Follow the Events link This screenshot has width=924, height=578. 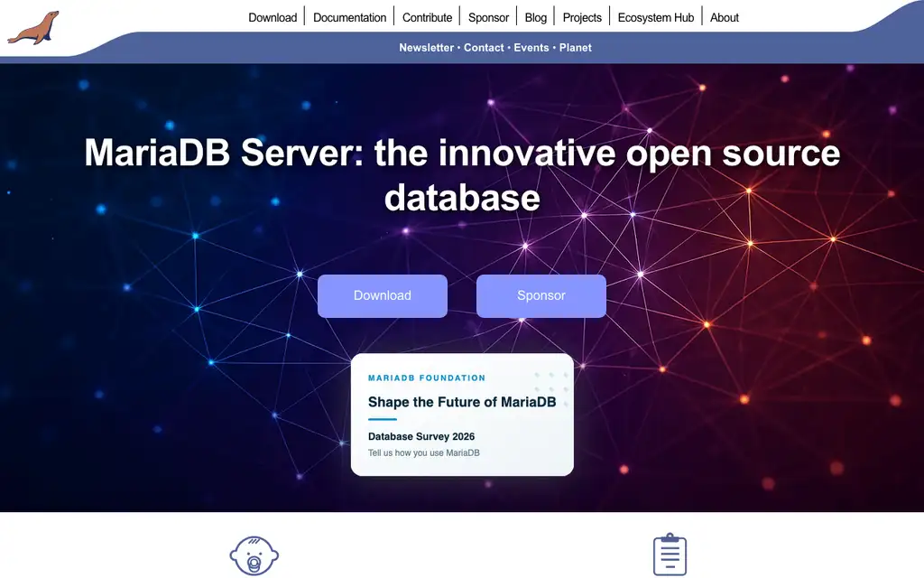tap(531, 48)
